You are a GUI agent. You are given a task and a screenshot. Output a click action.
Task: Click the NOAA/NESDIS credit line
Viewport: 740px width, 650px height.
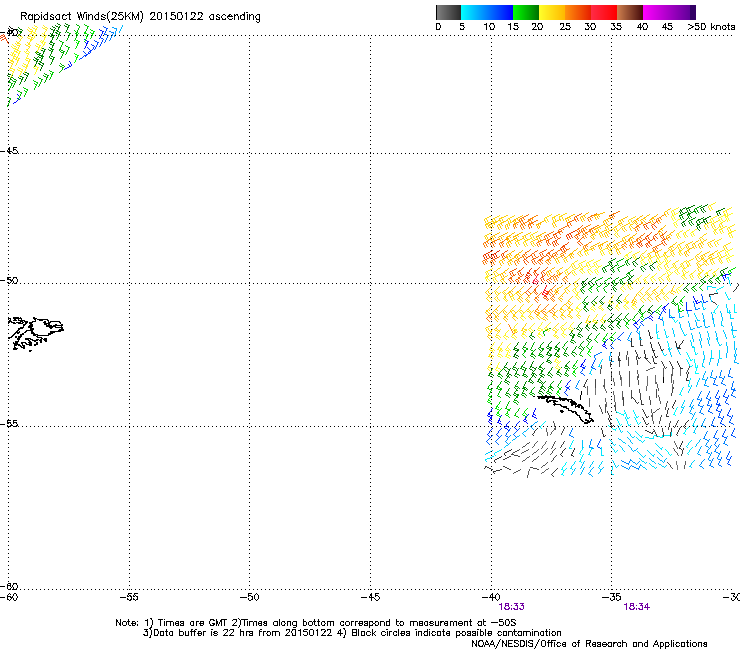pos(589,644)
